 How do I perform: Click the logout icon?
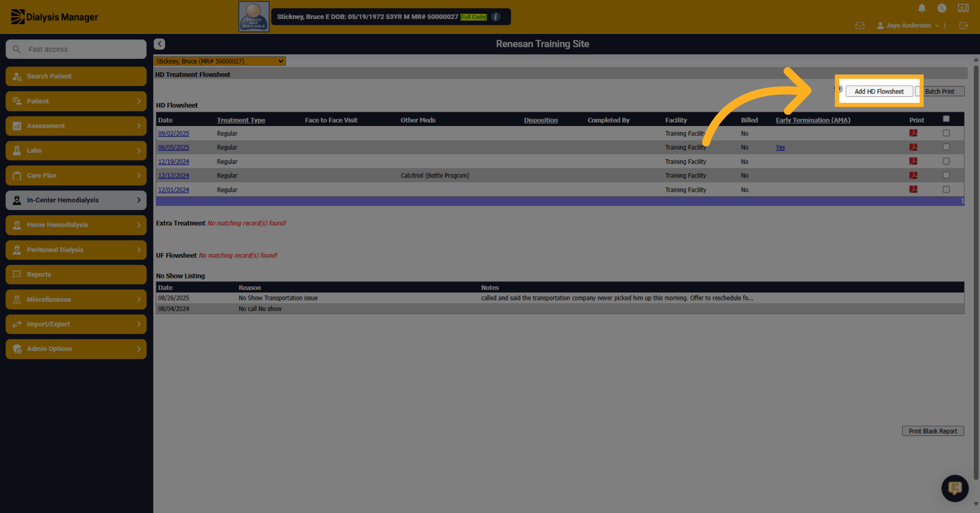(x=963, y=26)
